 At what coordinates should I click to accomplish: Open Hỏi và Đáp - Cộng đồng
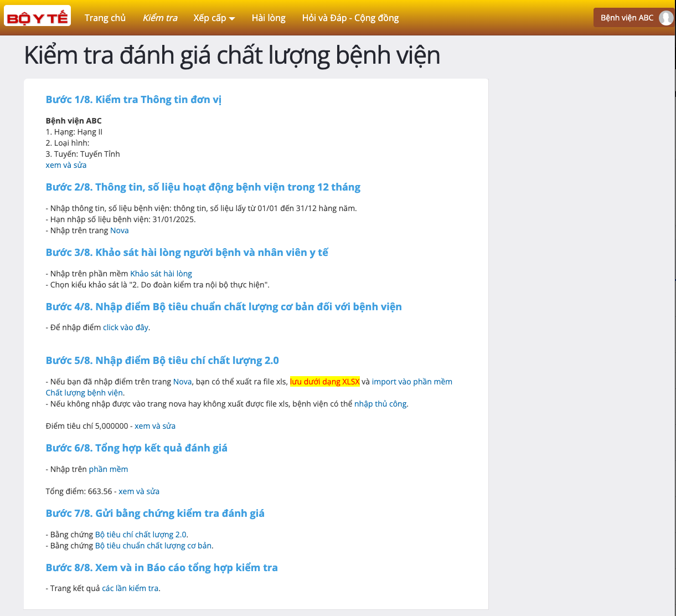click(350, 18)
